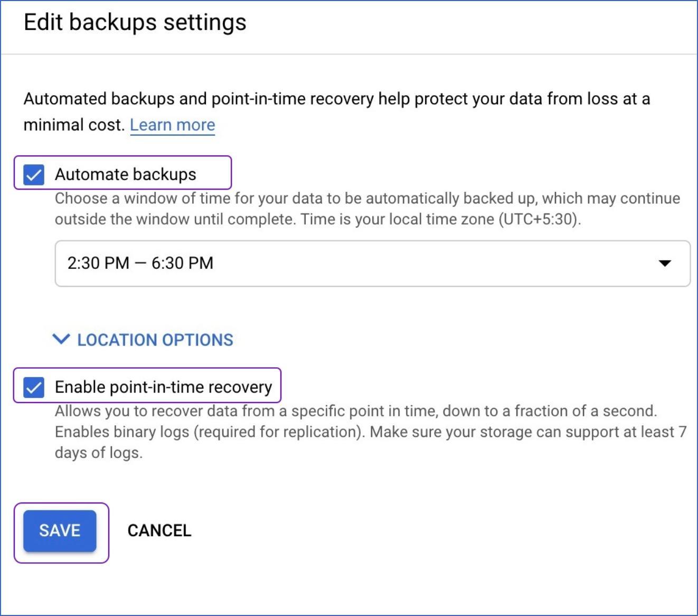
Task: Click the 'Automate backups' label text
Action: point(125,174)
